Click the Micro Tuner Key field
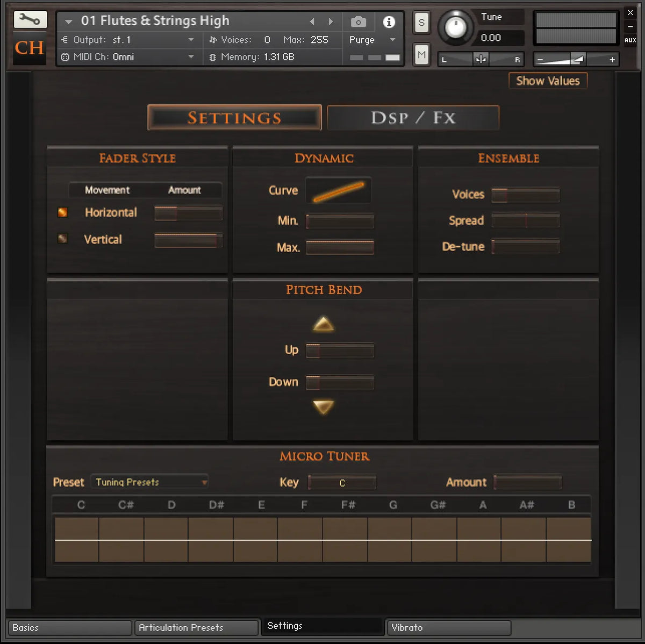The width and height of the screenshot is (645, 644). tap(342, 483)
